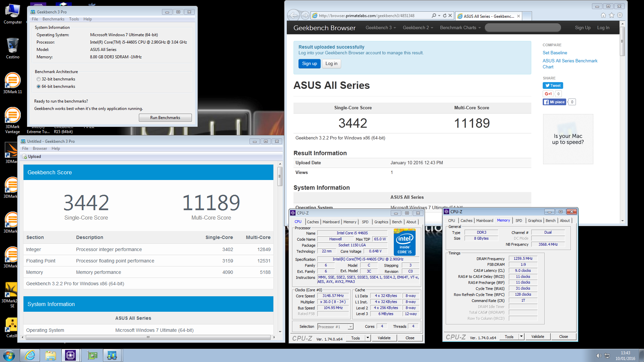Open browser Favorites star icon

612,15
